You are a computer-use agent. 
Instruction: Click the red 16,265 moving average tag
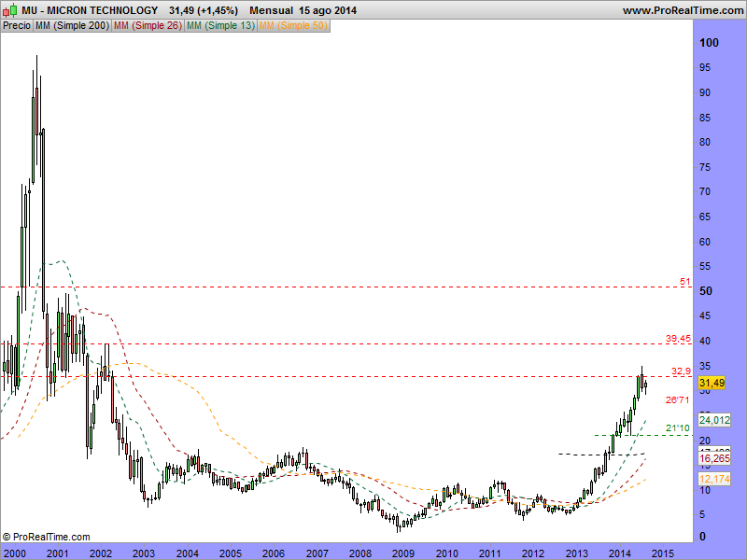(714, 458)
